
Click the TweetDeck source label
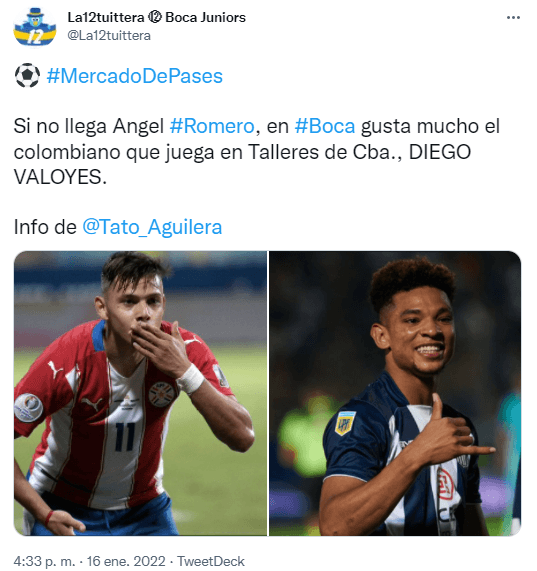coord(211,561)
